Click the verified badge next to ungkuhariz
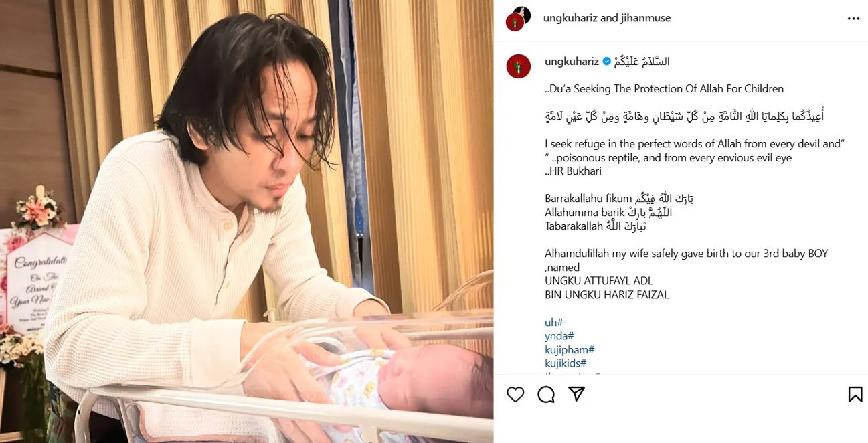 pos(606,62)
